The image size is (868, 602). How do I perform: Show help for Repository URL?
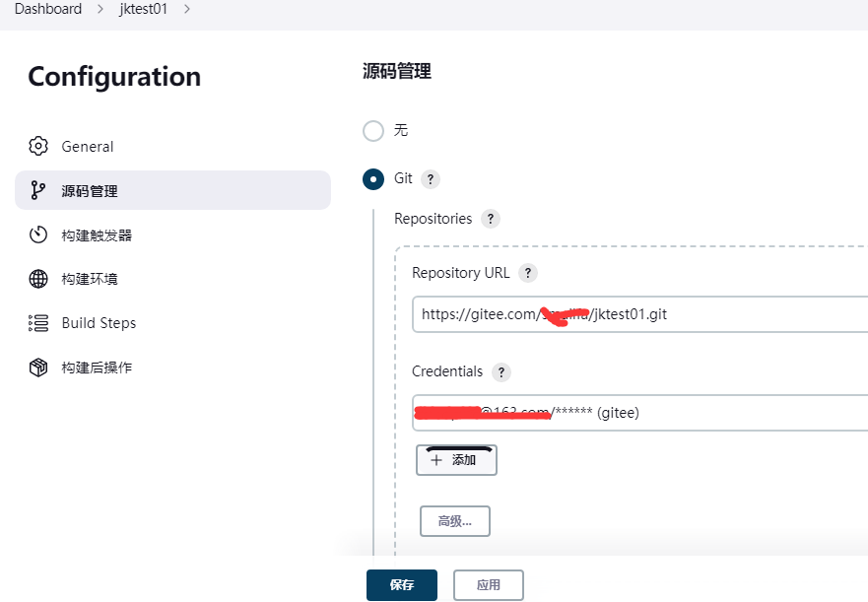pos(528,273)
